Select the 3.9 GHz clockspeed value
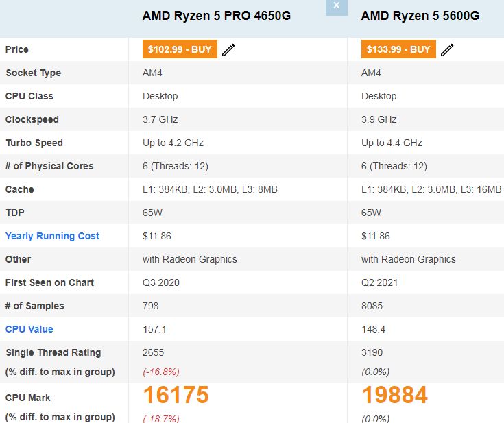This screenshot has height=423, width=504. click(x=379, y=119)
